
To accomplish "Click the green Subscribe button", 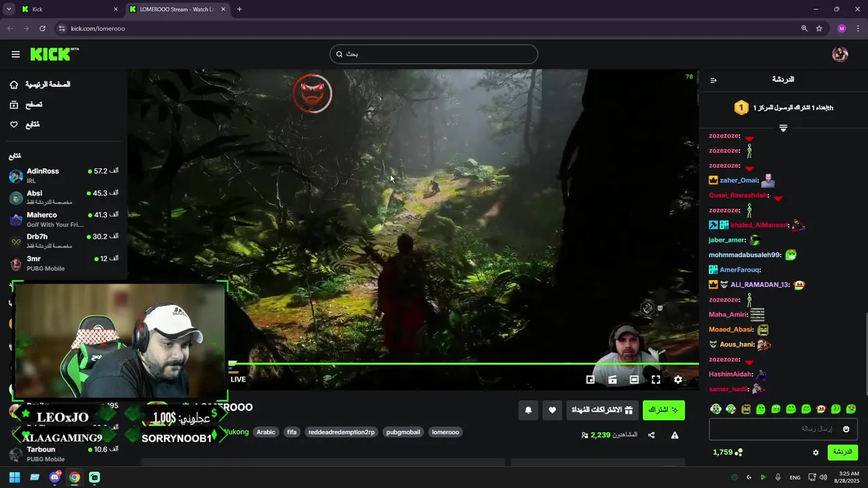I will click(x=664, y=410).
